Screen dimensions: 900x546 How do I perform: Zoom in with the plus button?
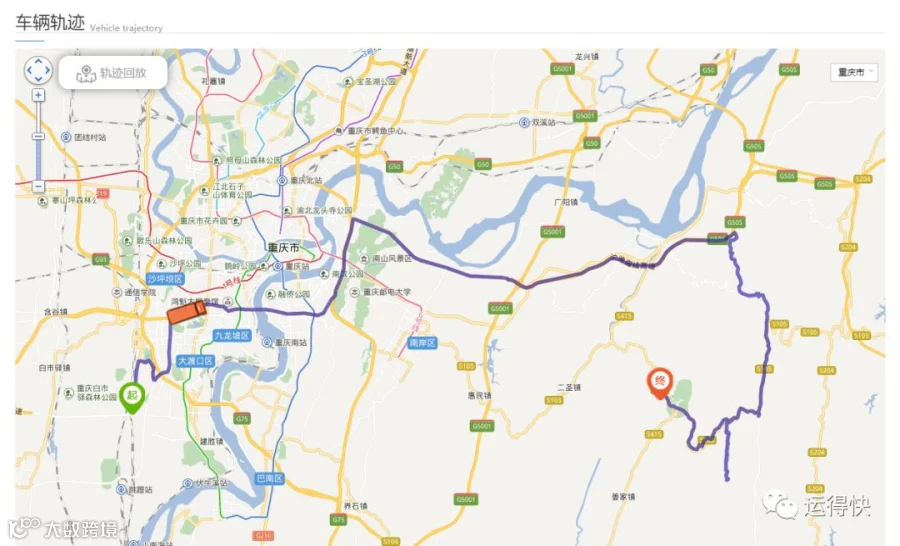[38, 95]
